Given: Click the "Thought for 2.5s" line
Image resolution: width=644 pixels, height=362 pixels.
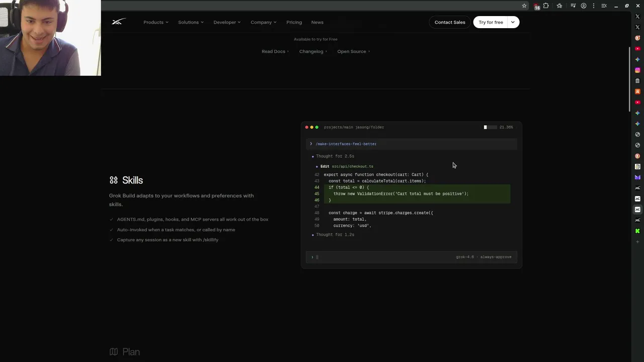Looking at the screenshot, I should [x=335, y=156].
